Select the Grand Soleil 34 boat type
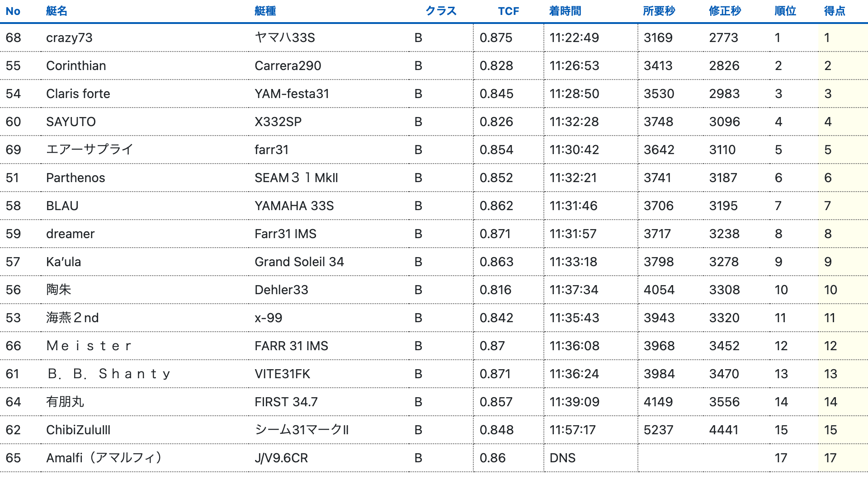Screen dimensions: 868x479 (x=299, y=262)
